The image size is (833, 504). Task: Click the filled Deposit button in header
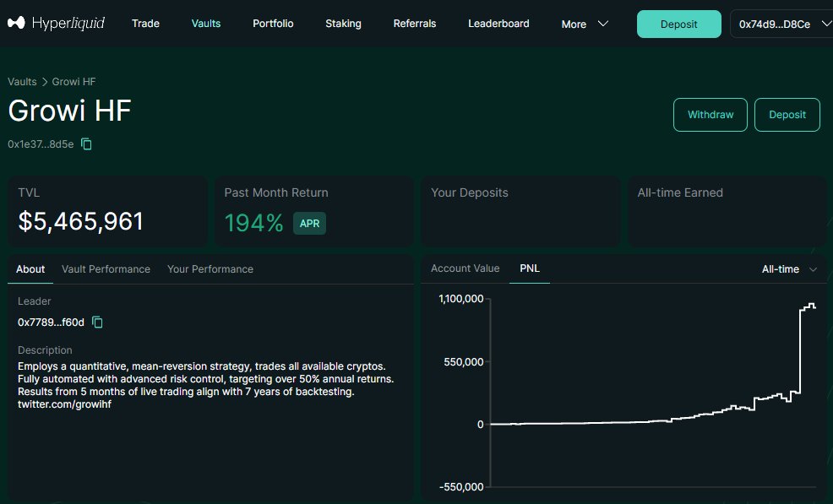679,24
